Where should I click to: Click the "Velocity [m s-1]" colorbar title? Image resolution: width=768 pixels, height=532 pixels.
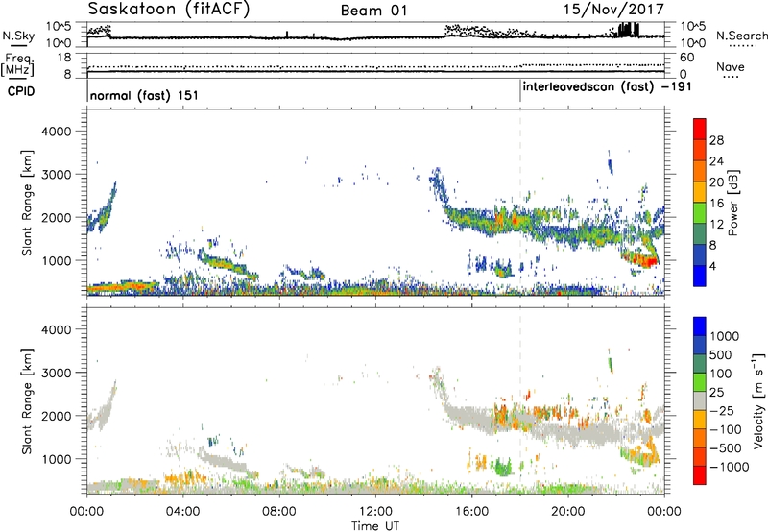tap(758, 400)
